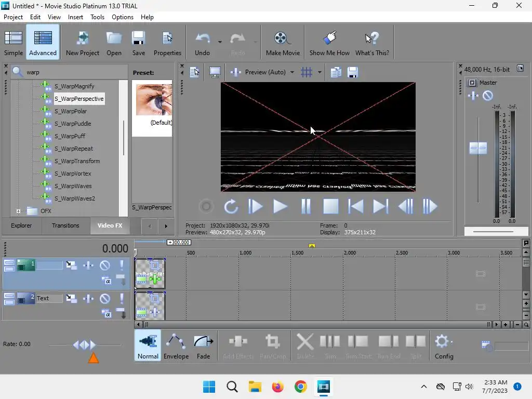Click the Make Movie icon

pyautogui.click(x=283, y=42)
